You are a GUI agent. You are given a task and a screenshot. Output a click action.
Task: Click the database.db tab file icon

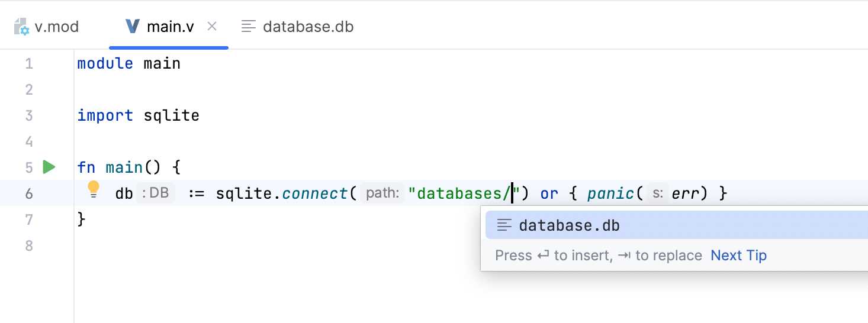click(x=249, y=27)
